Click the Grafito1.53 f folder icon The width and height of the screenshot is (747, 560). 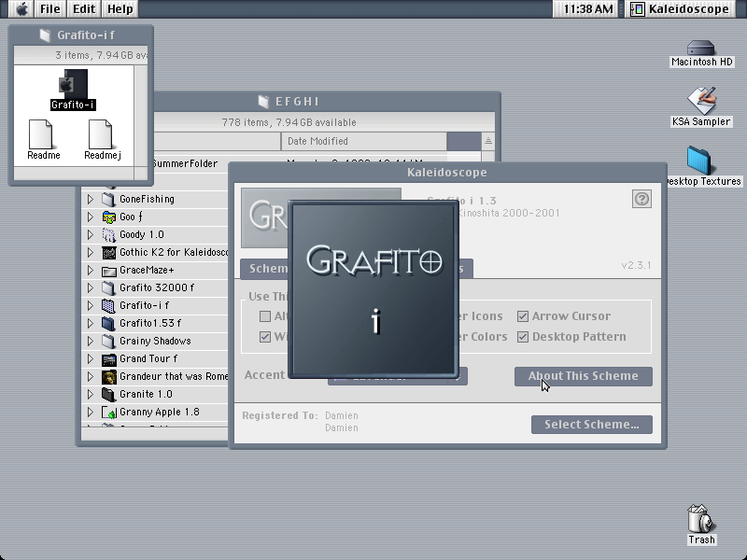(x=108, y=323)
